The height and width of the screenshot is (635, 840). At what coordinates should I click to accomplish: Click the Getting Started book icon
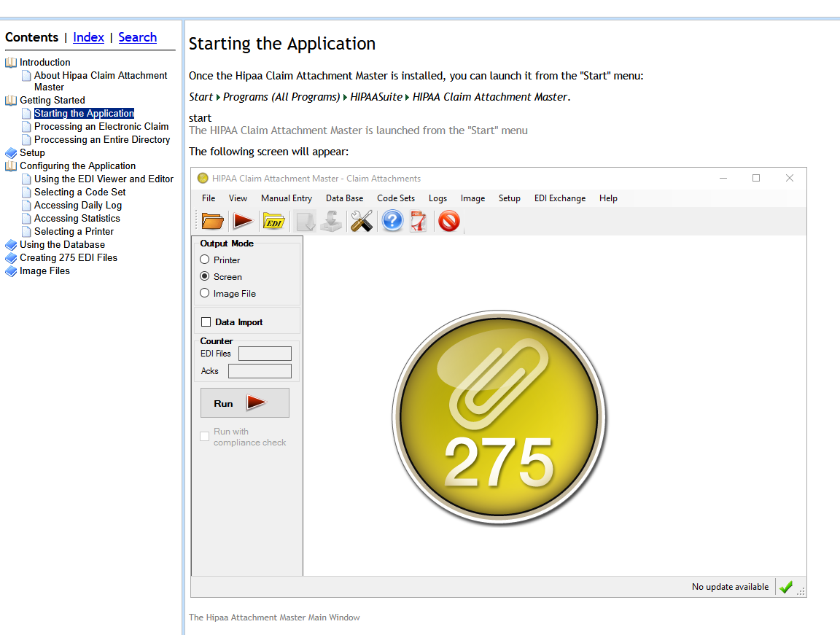click(x=11, y=100)
